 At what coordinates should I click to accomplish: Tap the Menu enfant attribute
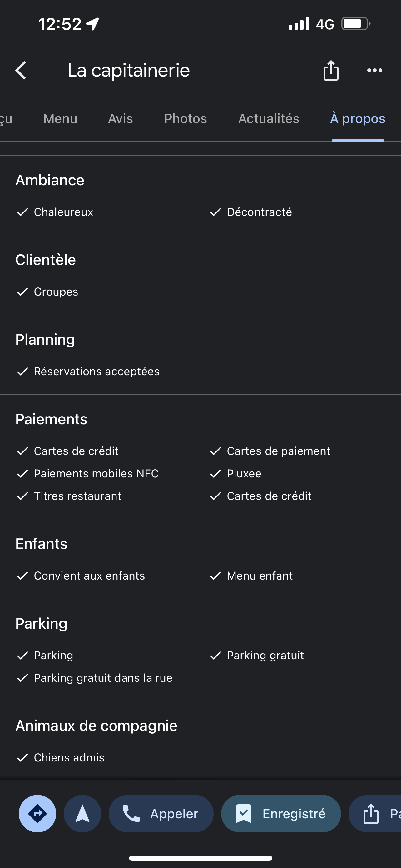click(260, 576)
